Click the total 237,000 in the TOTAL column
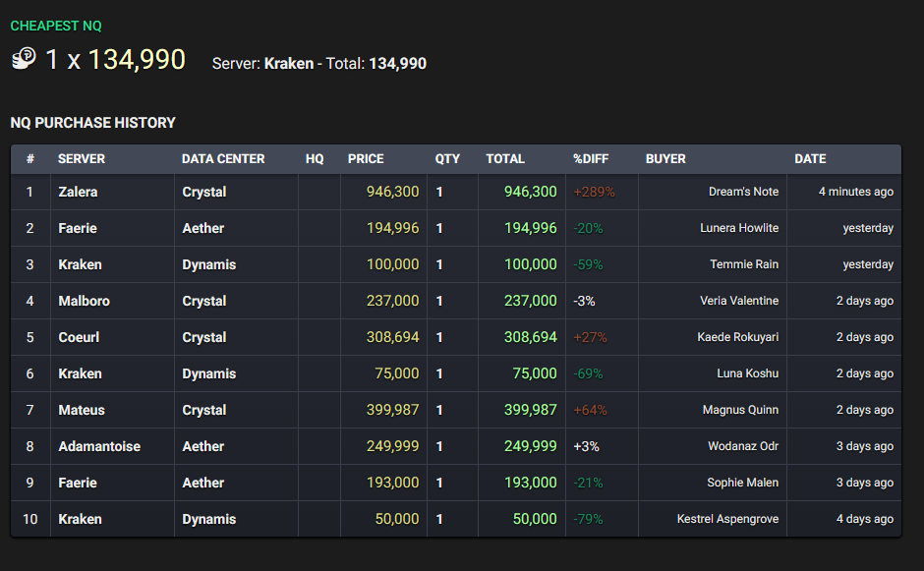 (x=531, y=301)
